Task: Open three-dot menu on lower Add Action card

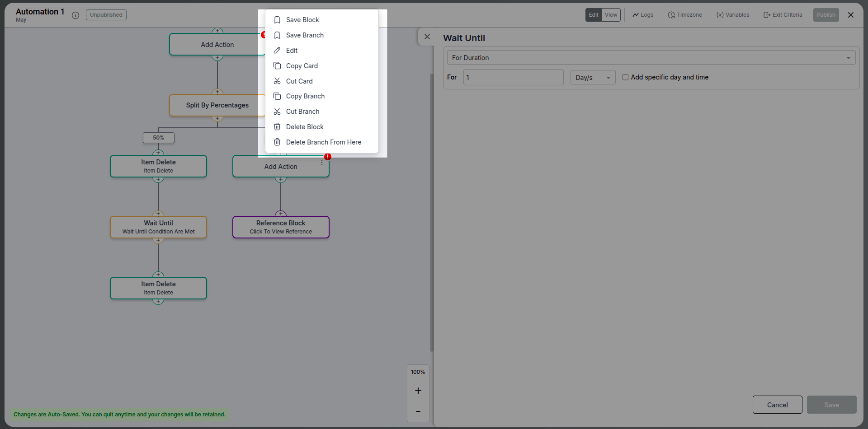Action: pyautogui.click(x=322, y=163)
